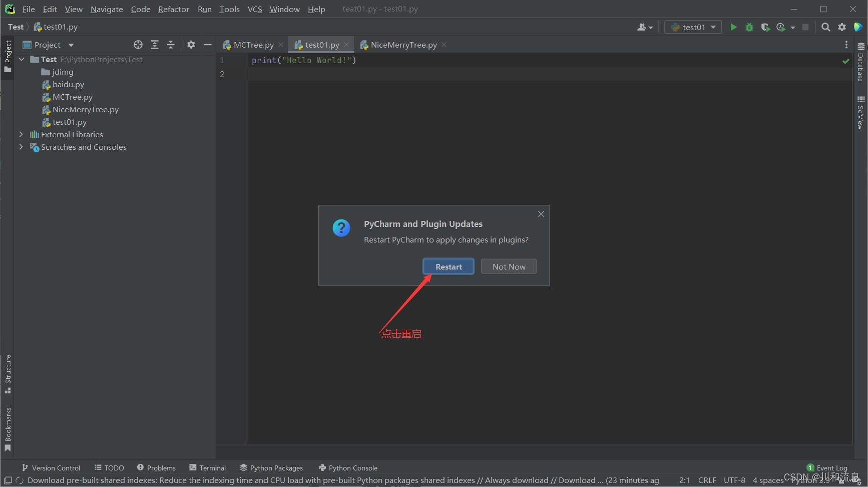The width and height of the screenshot is (868, 487).
Task: Open the Terminal tool window
Action: [x=207, y=467]
